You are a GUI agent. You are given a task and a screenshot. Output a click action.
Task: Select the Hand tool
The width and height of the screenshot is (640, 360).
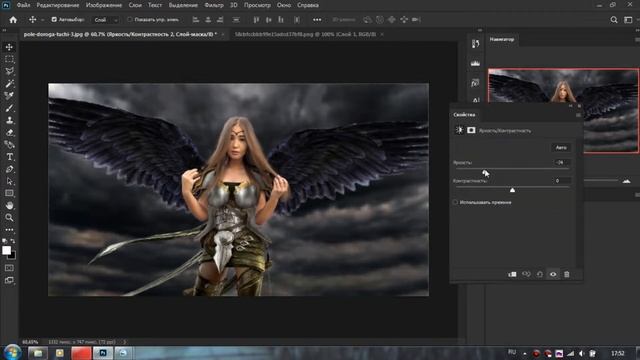(x=9, y=205)
